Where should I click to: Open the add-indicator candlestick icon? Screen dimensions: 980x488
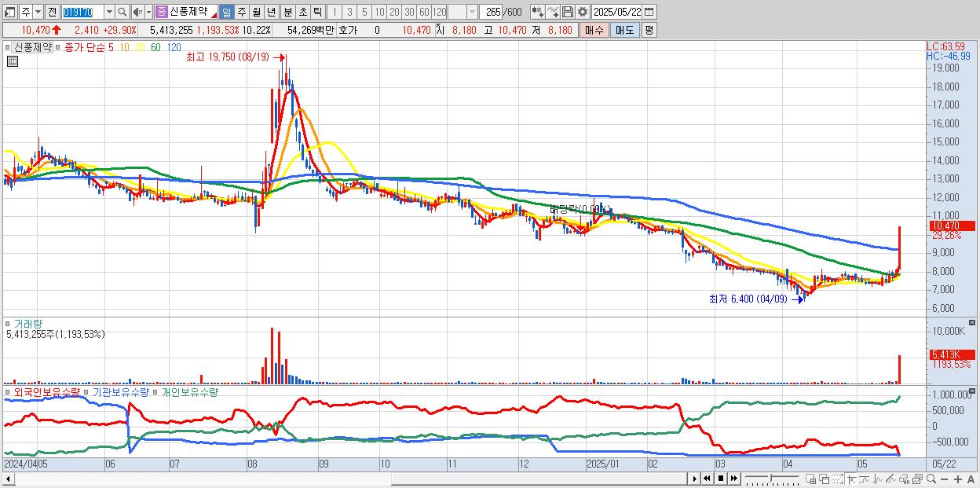(x=537, y=12)
